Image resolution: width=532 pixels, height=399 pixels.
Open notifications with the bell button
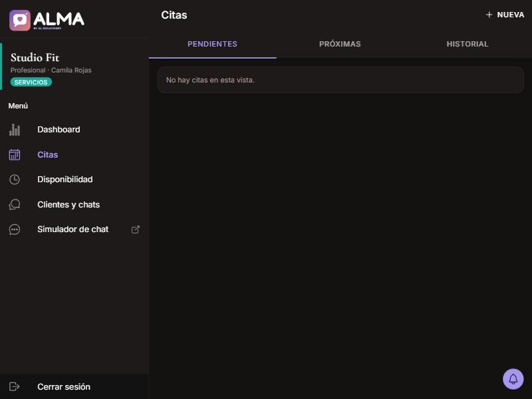coord(513,379)
